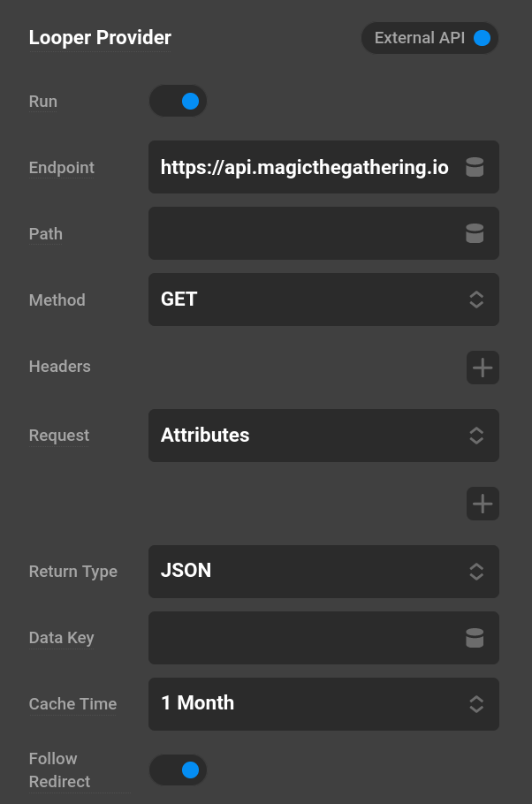The width and height of the screenshot is (532, 804).
Task: Click the Cache Time chevron icon
Action: point(475,704)
